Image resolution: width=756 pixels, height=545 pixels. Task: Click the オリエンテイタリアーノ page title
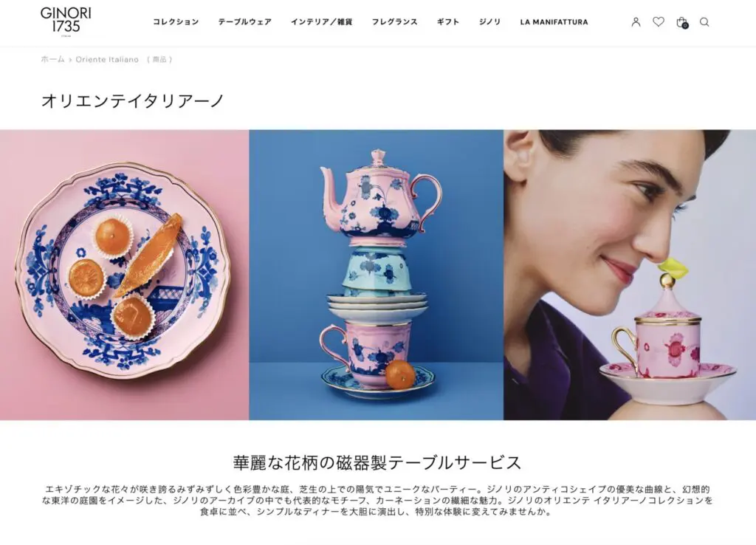(133, 100)
